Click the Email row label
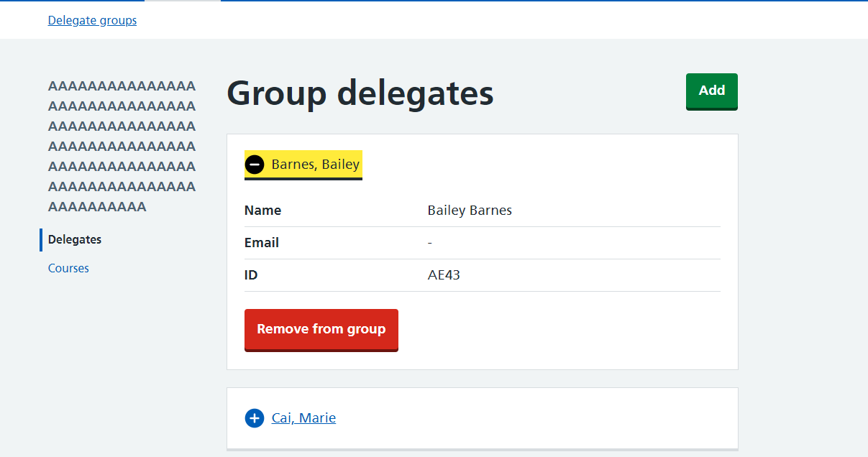 point(262,243)
